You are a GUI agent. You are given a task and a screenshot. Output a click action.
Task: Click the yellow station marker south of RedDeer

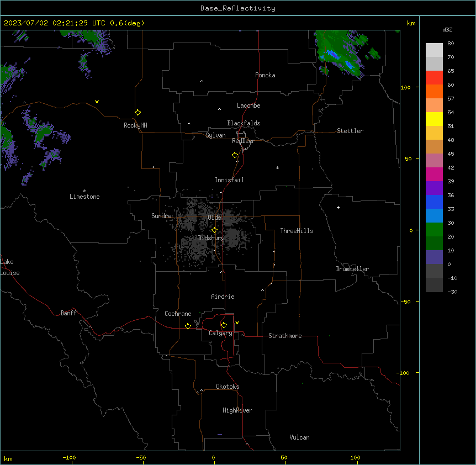pyautogui.click(x=235, y=155)
